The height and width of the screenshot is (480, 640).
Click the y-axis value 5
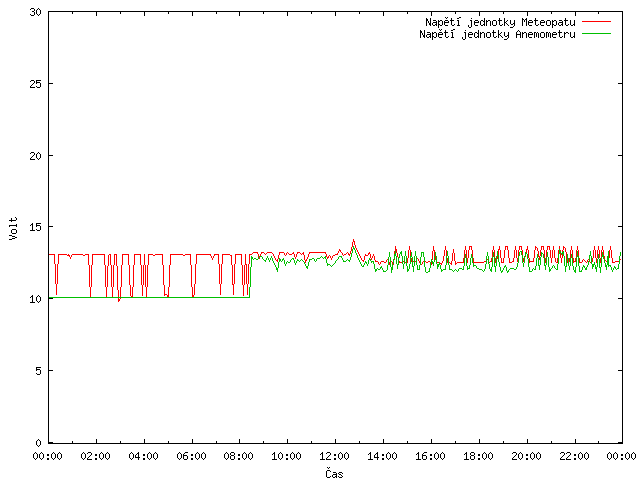[38, 371]
